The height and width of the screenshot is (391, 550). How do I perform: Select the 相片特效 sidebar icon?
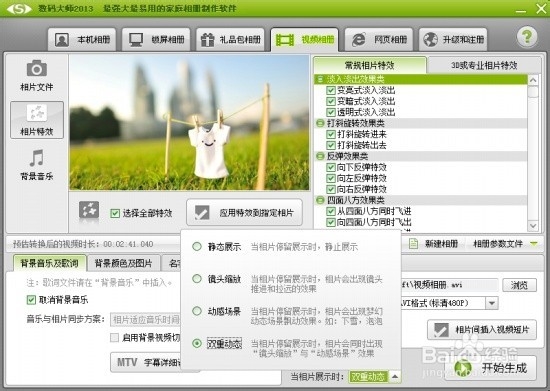pyautogui.click(x=37, y=120)
